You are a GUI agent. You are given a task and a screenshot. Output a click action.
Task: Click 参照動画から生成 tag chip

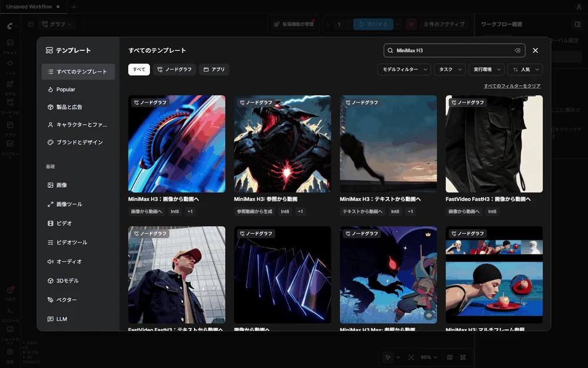(255, 212)
